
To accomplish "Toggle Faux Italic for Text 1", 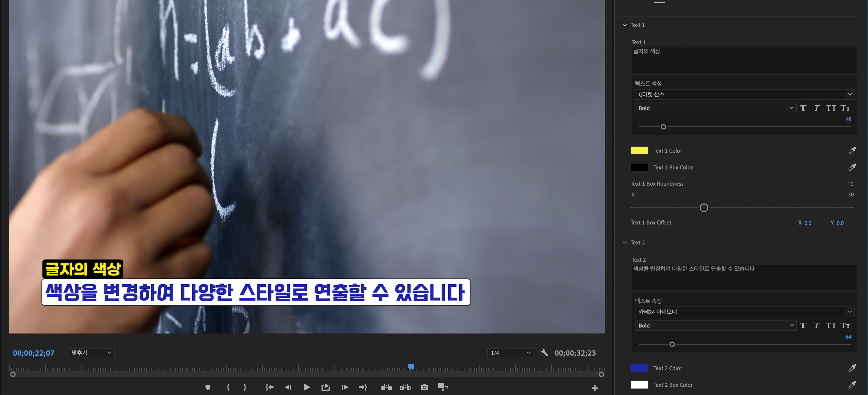I will point(817,108).
